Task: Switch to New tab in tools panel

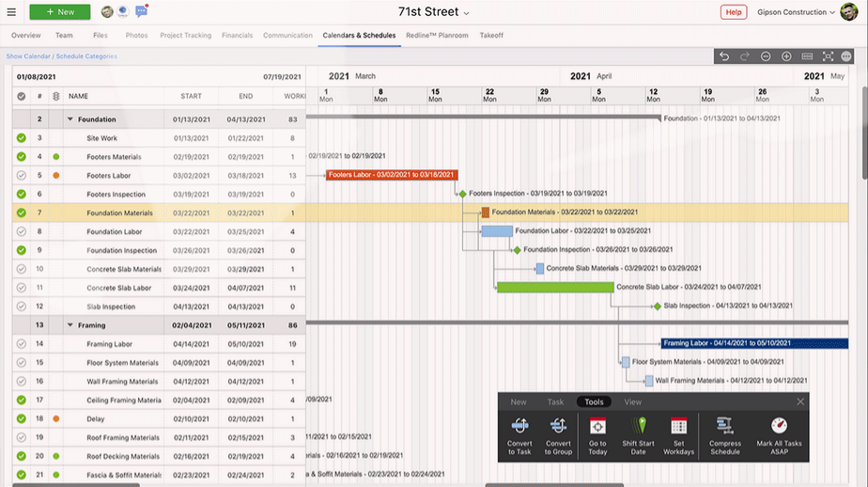Action: (x=519, y=401)
